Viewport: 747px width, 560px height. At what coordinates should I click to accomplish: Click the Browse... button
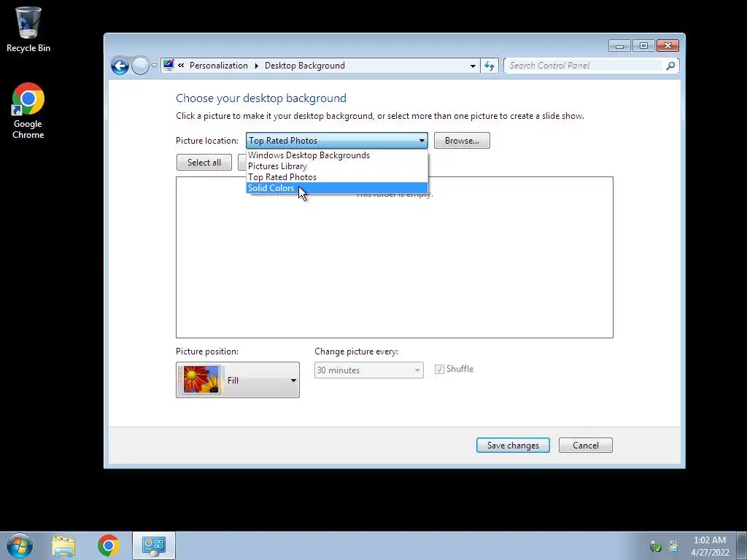pyautogui.click(x=462, y=141)
